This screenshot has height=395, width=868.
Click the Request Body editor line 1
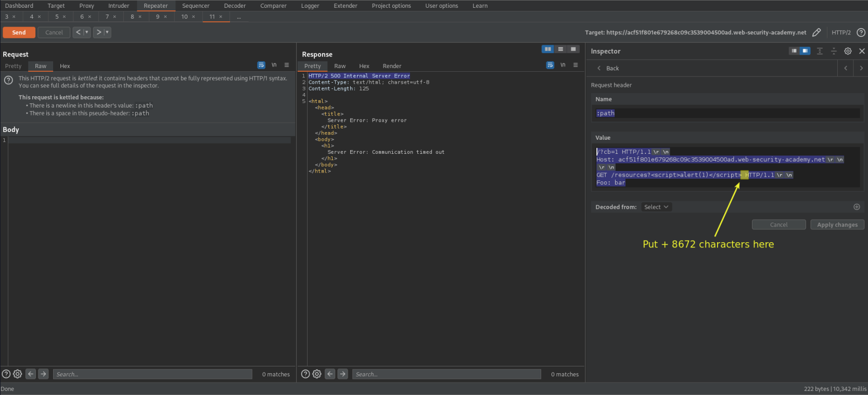click(149, 140)
